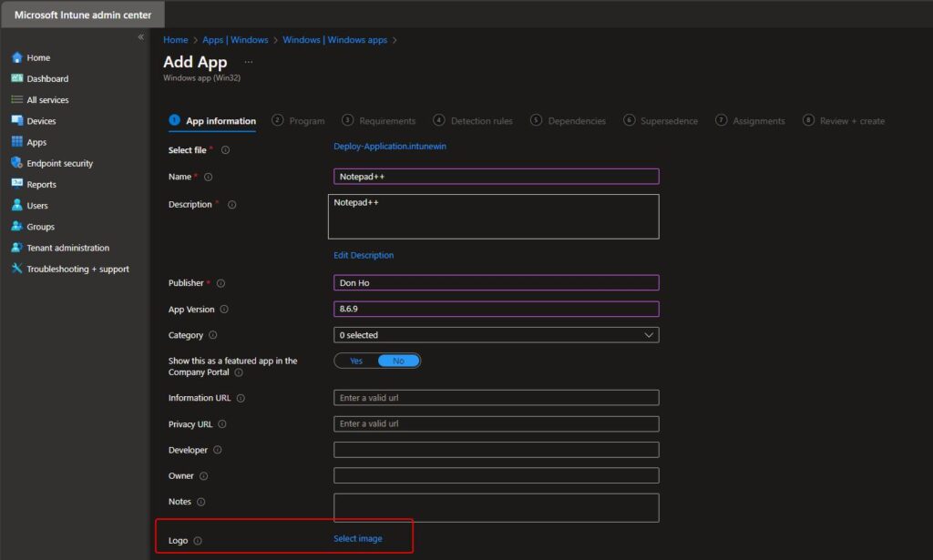This screenshot has width=933, height=560.
Task: Click the Home breadcrumb link
Action: click(176, 40)
